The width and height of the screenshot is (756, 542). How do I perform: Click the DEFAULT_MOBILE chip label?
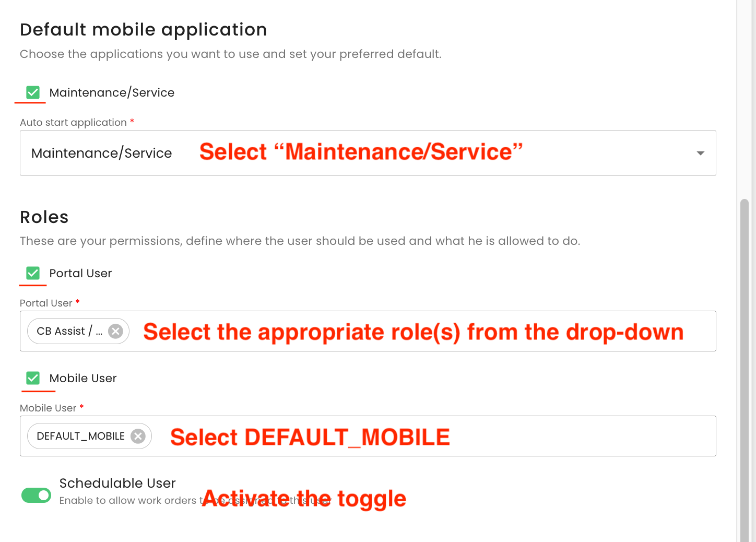[80, 436]
